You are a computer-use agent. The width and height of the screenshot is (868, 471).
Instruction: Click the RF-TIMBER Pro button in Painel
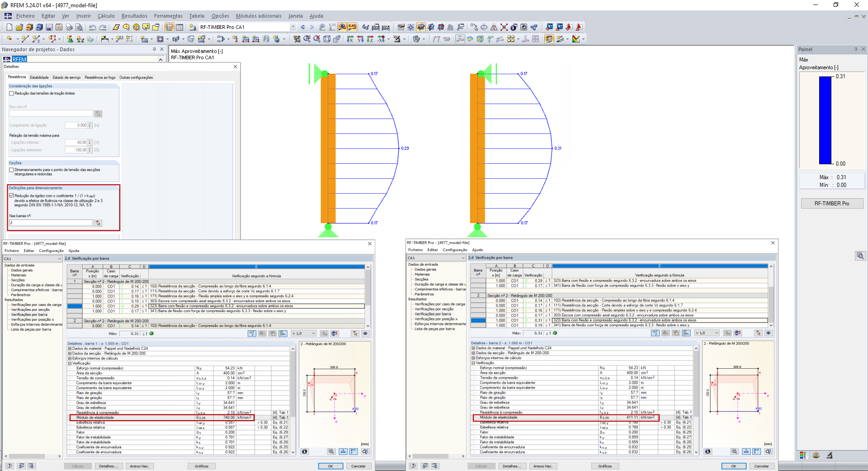(832, 204)
